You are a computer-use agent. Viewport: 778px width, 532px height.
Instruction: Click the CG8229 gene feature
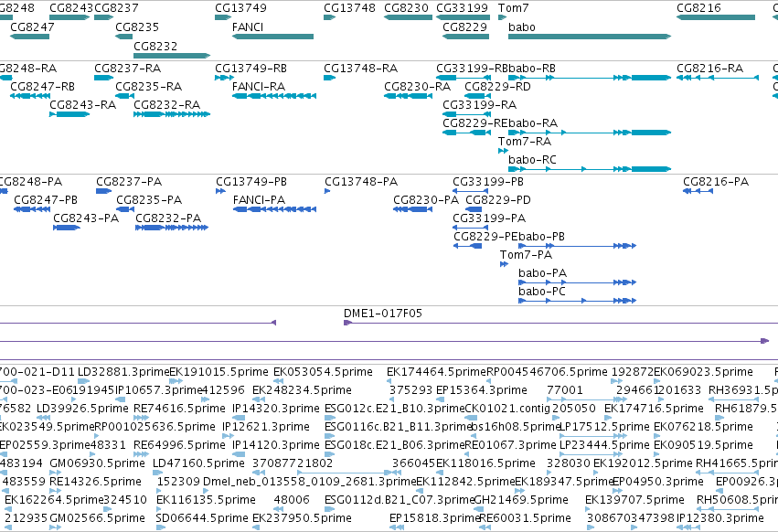click(x=465, y=37)
